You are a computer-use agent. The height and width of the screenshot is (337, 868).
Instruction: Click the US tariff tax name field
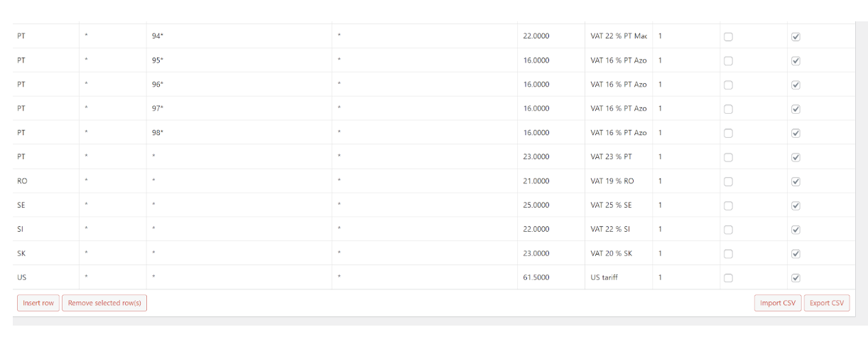[618, 277]
